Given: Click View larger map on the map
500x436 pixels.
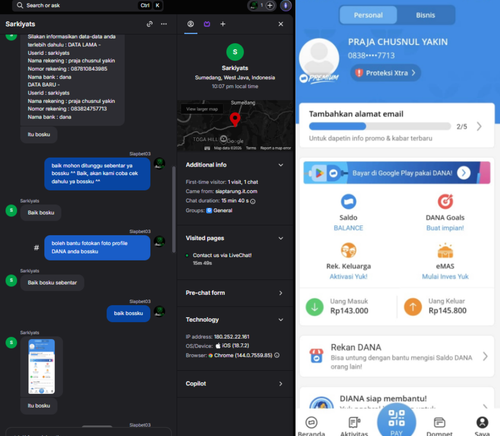Looking at the screenshot, I should click(x=202, y=109).
